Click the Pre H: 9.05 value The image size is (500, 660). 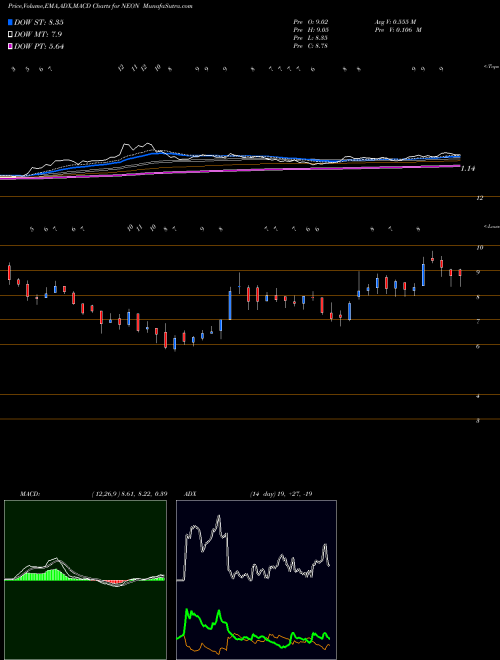click(x=311, y=30)
